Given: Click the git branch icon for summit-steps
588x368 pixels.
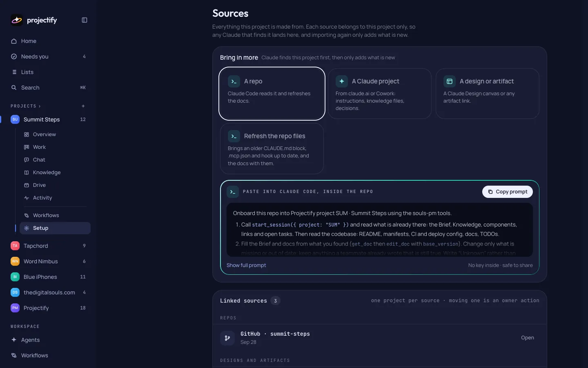Looking at the screenshot, I should click(x=227, y=338).
